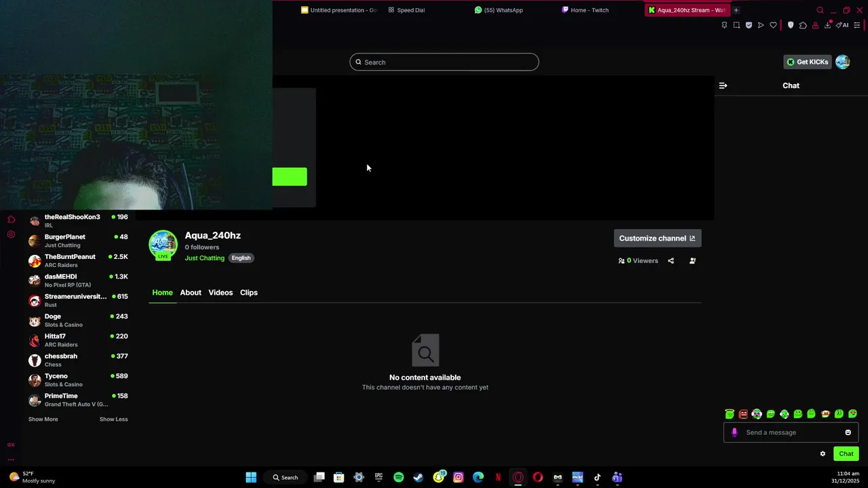Open the browser send flow arrow icon
This screenshot has height=488, width=868.
[x=761, y=25]
